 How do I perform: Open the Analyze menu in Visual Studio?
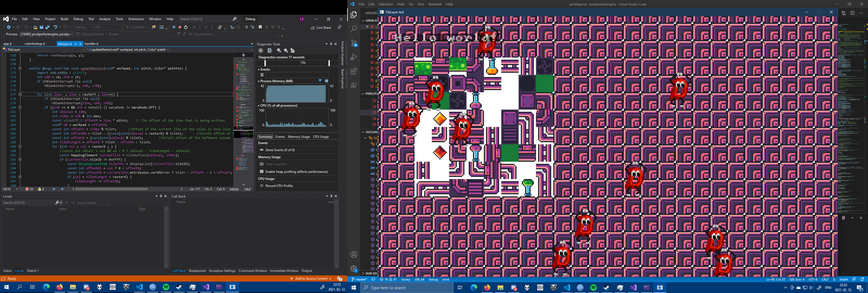104,19
